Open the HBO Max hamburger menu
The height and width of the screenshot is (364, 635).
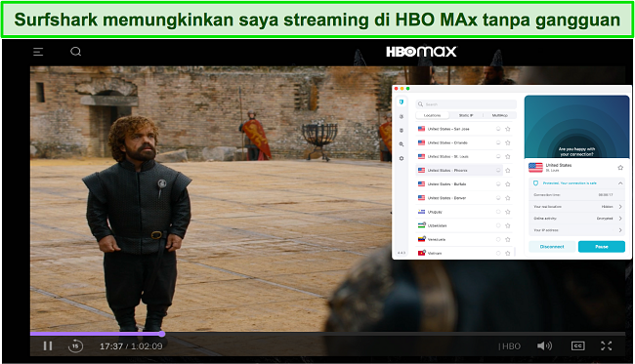point(38,52)
